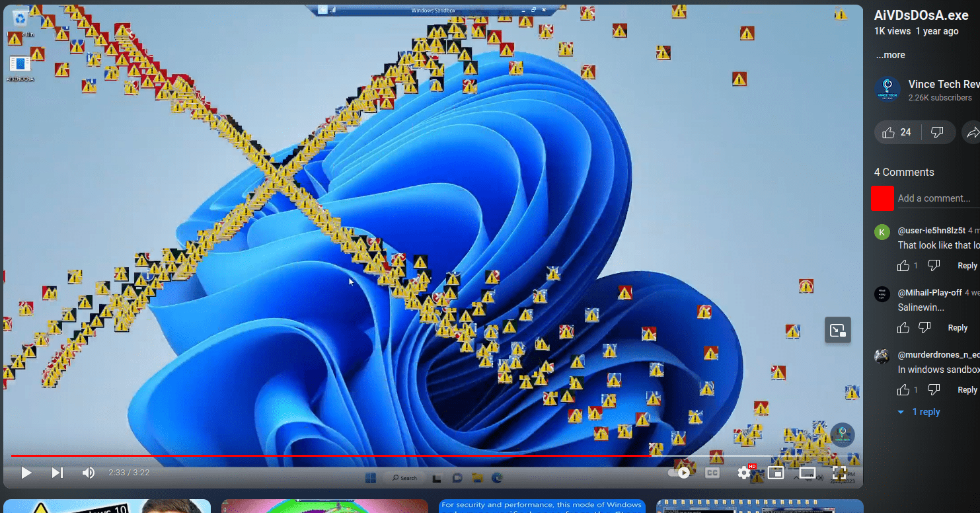Click the 1K views 1 year ago text
980x513 pixels.
(x=917, y=31)
